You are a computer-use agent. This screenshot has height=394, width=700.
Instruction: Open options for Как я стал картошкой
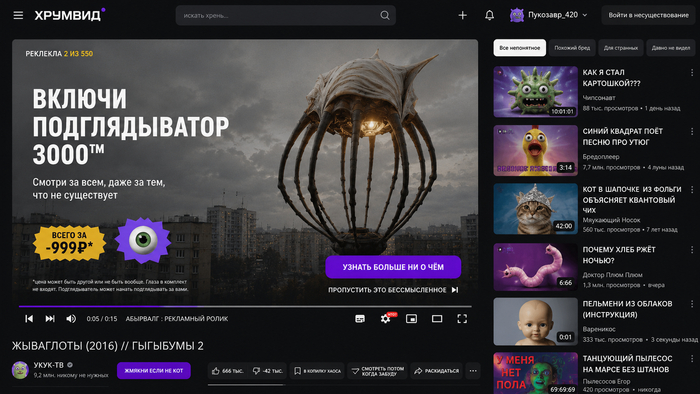692,72
